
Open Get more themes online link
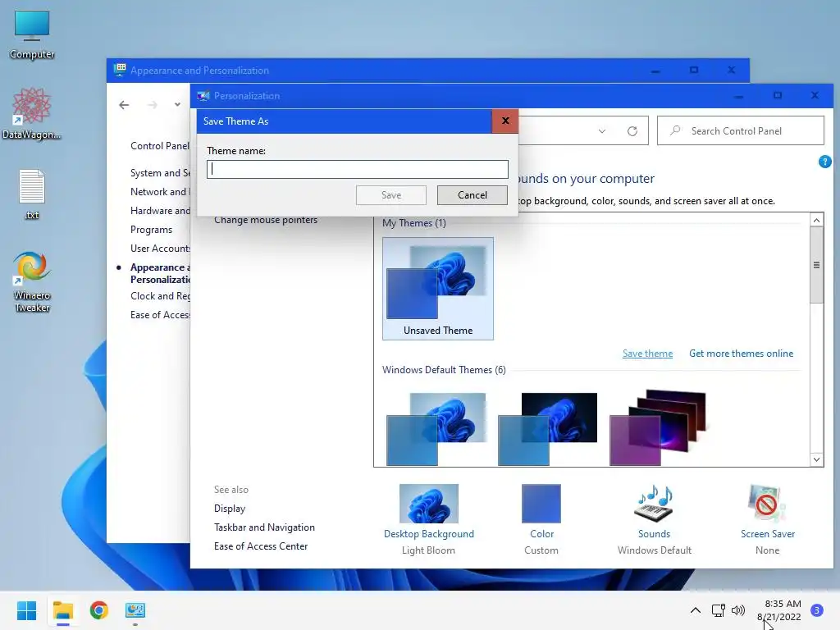click(741, 354)
